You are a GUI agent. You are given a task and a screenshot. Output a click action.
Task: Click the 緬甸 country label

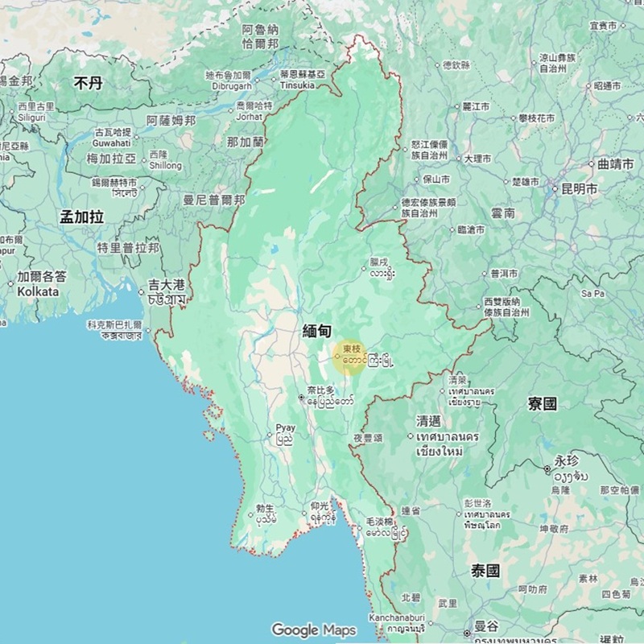[316, 331]
